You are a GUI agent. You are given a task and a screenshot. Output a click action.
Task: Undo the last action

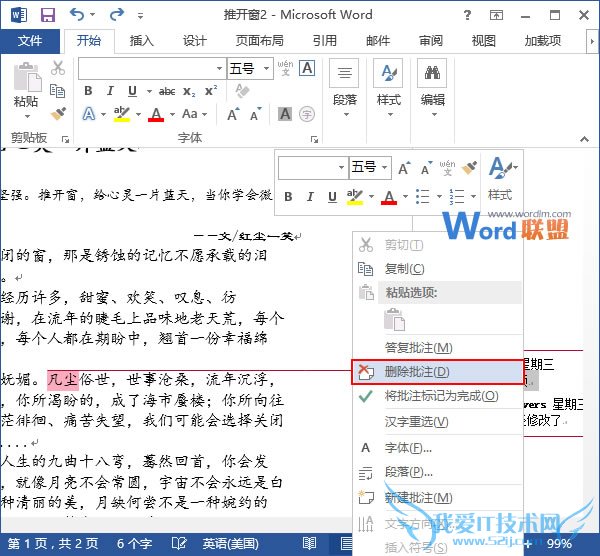click(x=78, y=15)
